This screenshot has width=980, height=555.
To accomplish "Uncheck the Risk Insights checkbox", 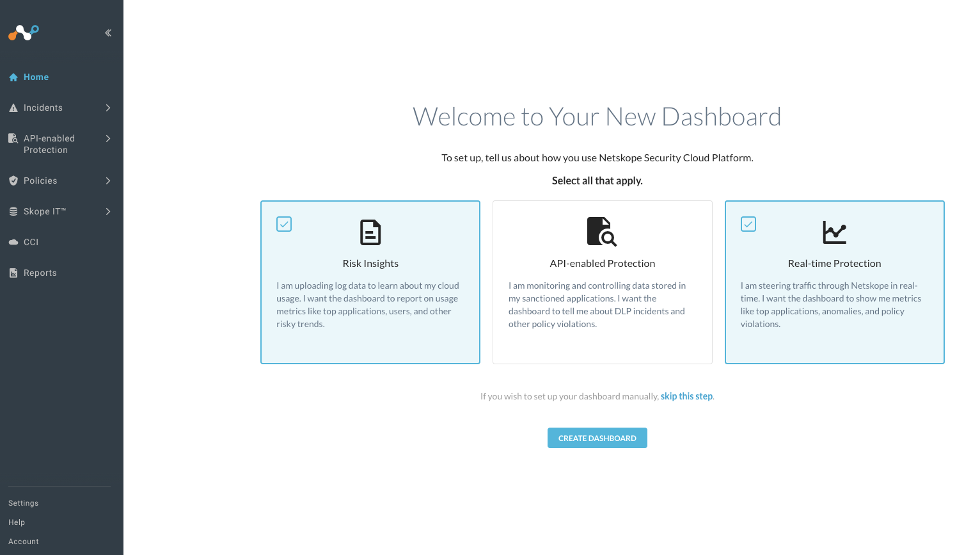I will click(x=284, y=224).
